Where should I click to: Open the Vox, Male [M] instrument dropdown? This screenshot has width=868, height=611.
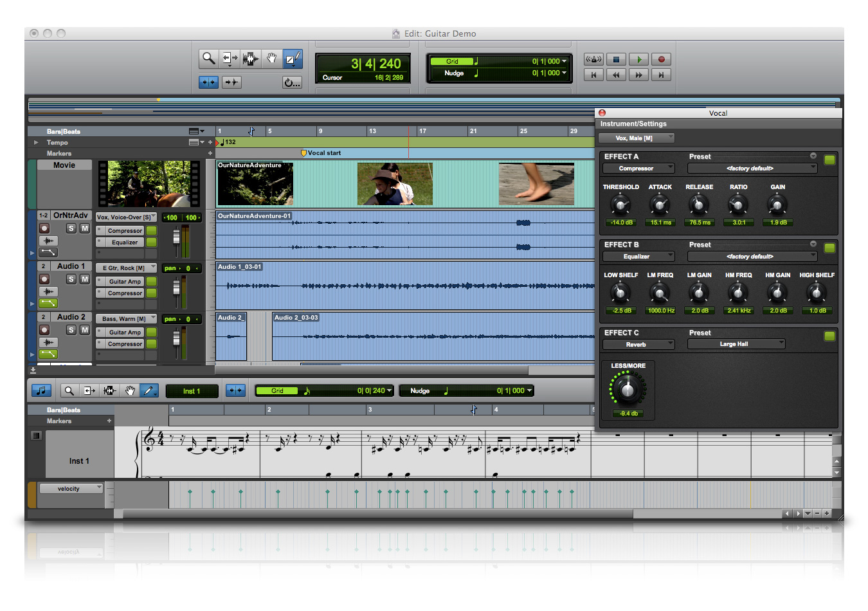tap(637, 138)
